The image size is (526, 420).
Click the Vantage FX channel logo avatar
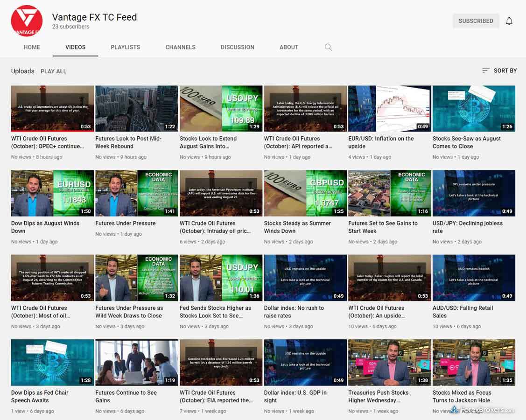pos(27,21)
